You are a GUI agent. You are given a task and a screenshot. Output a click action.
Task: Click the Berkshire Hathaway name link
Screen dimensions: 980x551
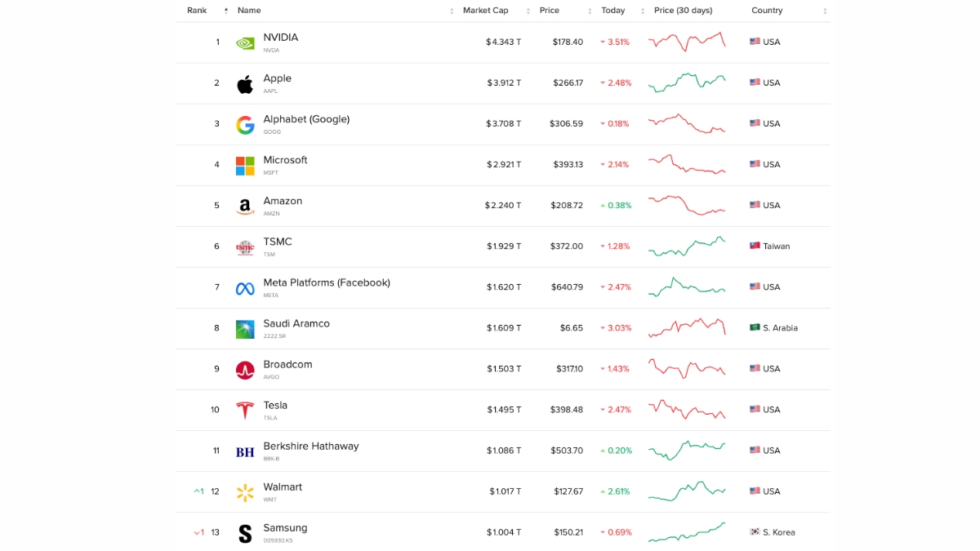(x=310, y=446)
